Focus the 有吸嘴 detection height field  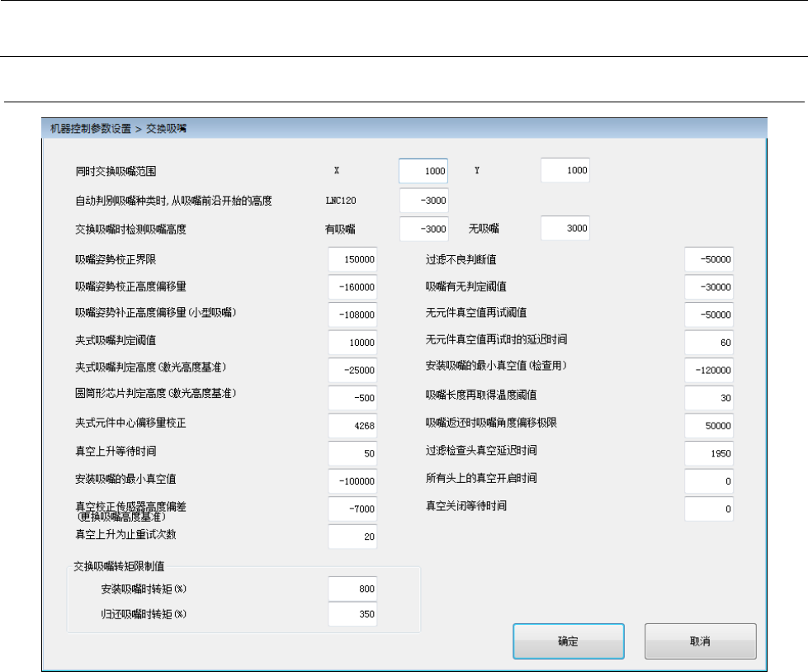[423, 229]
